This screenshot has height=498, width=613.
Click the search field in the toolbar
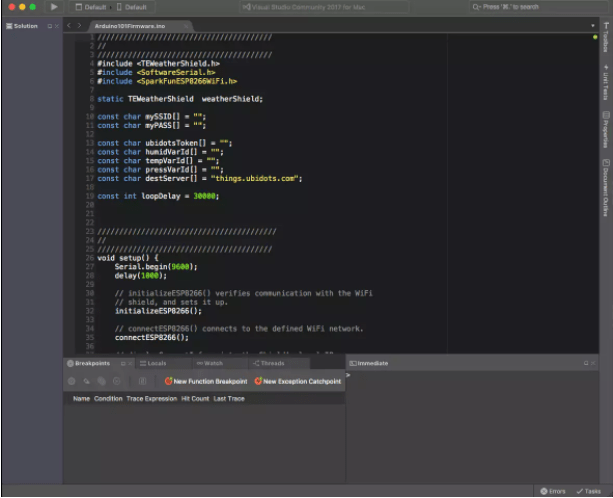(x=540, y=7)
